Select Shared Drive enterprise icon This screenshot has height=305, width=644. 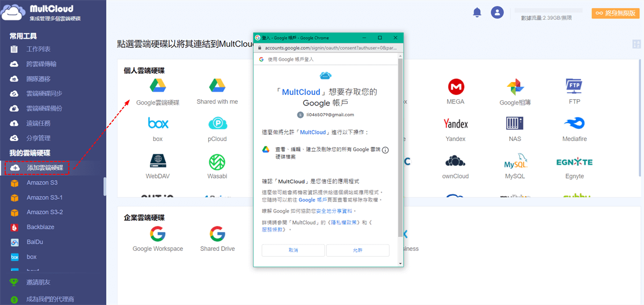coord(217,234)
